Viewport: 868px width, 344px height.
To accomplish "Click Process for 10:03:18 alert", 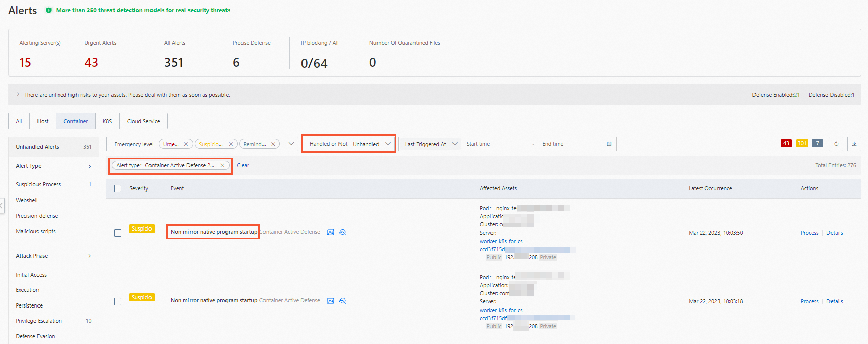I will [x=809, y=301].
